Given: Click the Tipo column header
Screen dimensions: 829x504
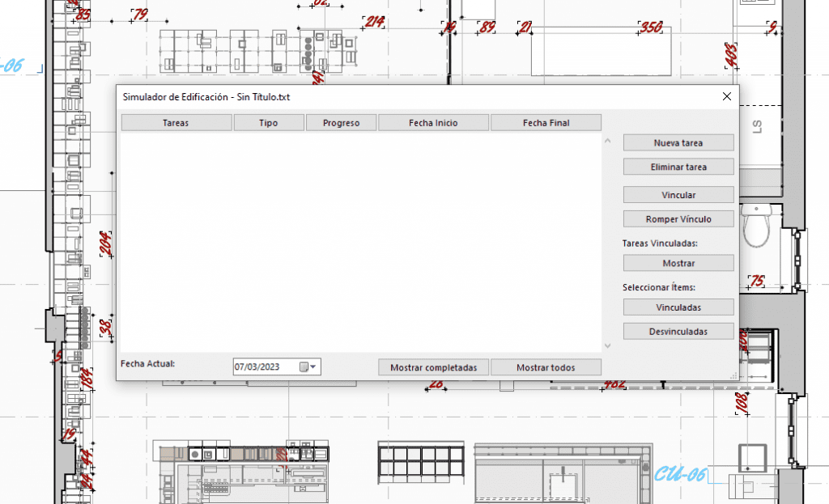Looking at the screenshot, I should pos(268,123).
